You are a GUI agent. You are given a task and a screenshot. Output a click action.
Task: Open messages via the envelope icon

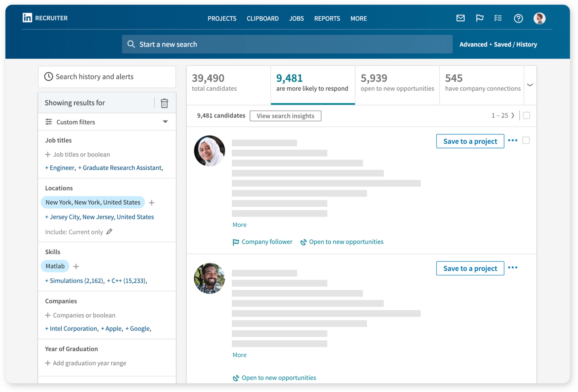point(460,18)
